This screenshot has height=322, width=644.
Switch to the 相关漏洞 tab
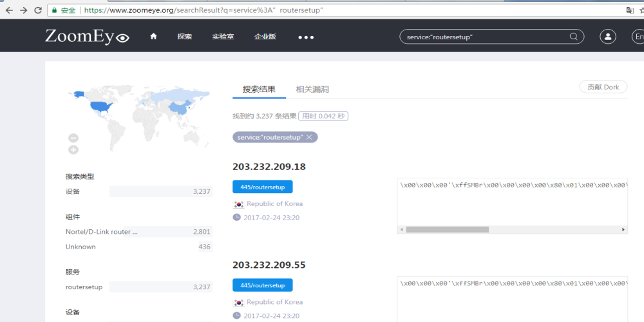pyautogui.click(x=312, y=89)
